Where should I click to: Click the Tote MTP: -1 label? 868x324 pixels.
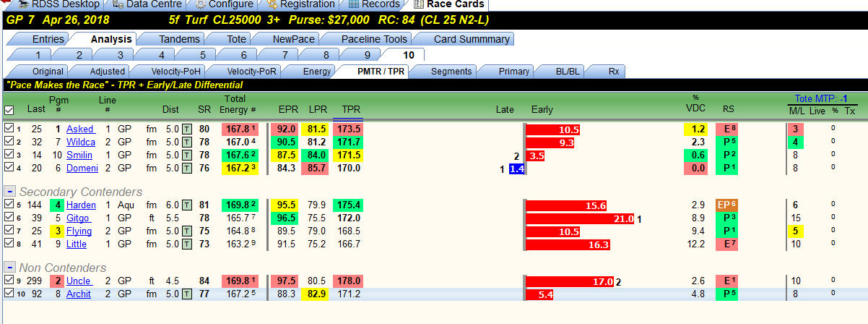(x=823, y=99)
